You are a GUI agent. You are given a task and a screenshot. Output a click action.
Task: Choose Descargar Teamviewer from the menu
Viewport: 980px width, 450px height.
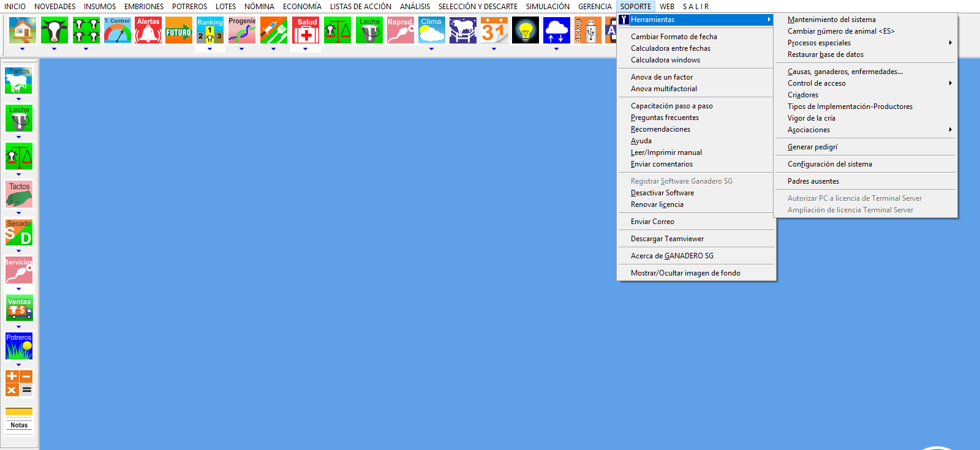click(667, 239)
